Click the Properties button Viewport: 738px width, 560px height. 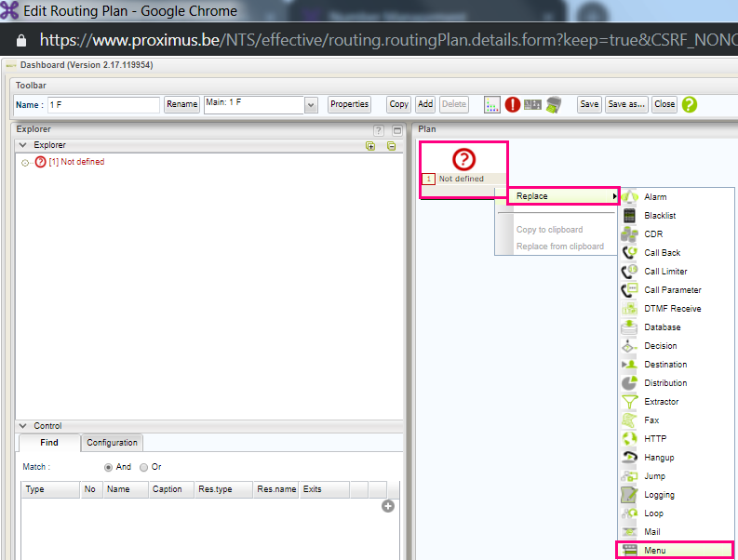point(349,105)
